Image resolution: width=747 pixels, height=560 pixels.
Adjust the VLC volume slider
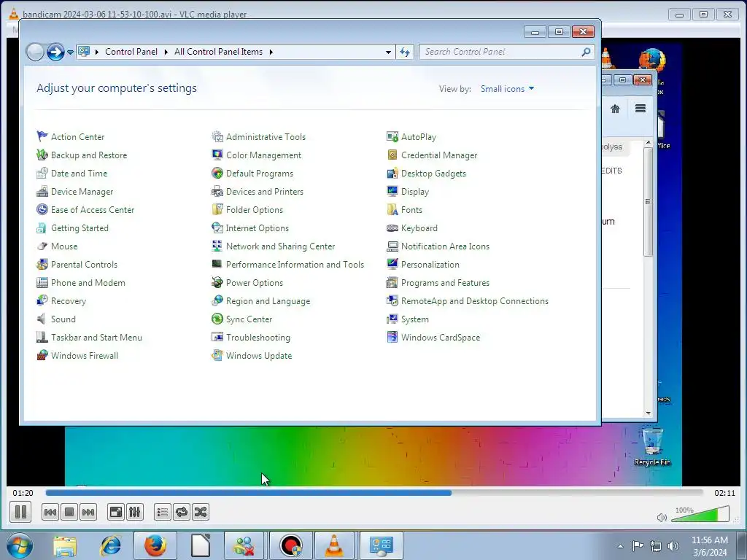[x=700, y=515]
